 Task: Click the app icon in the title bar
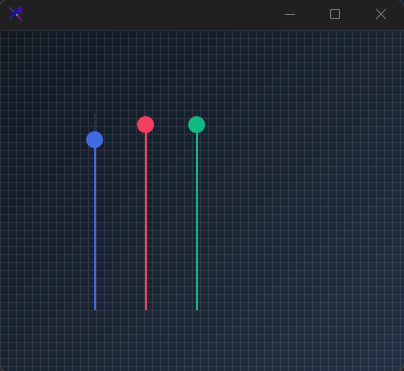pyautogui.click(x=16, y=14)
